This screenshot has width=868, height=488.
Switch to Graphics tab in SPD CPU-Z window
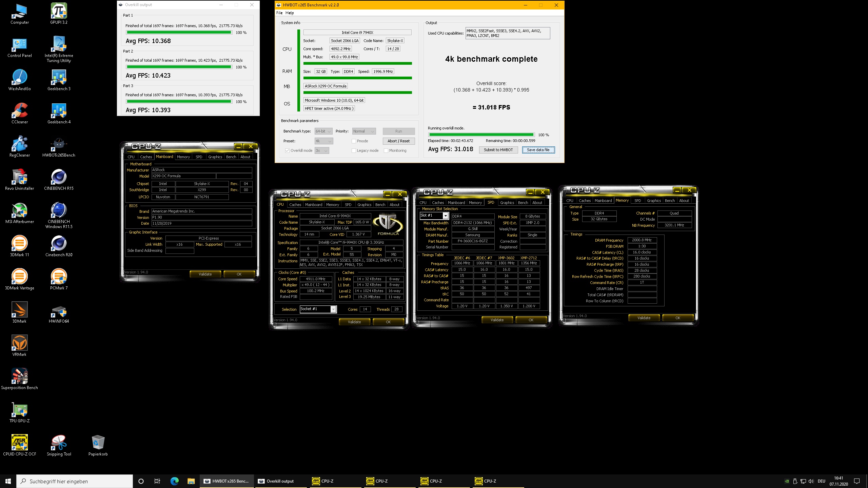tap(507, 203)
